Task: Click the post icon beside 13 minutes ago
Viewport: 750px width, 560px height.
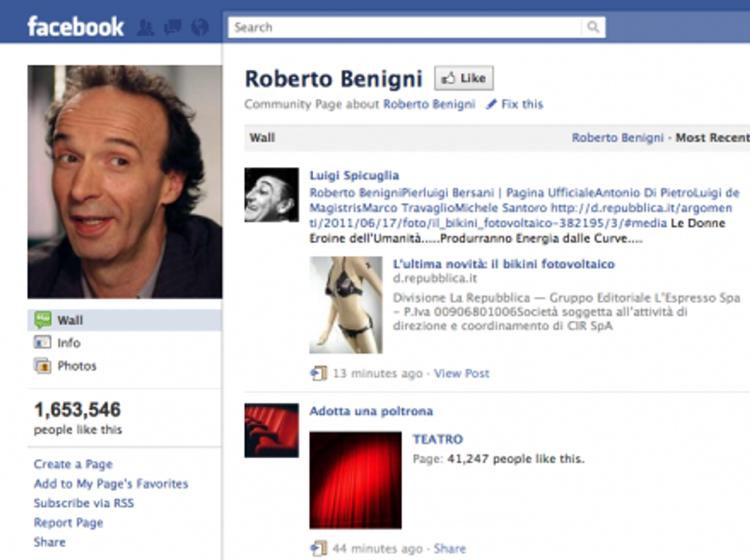Action: [319, 373]
